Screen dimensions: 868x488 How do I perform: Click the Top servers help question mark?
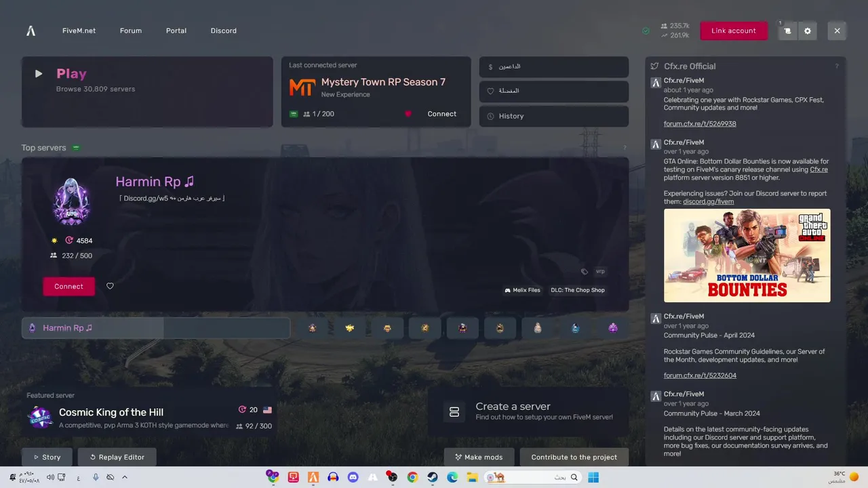point(625,148)
